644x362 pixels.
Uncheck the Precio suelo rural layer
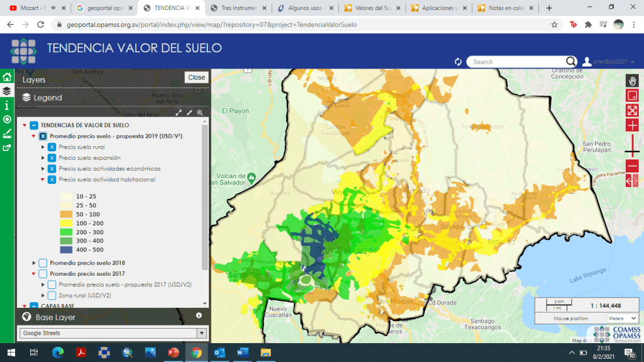(x=52, y=147)
